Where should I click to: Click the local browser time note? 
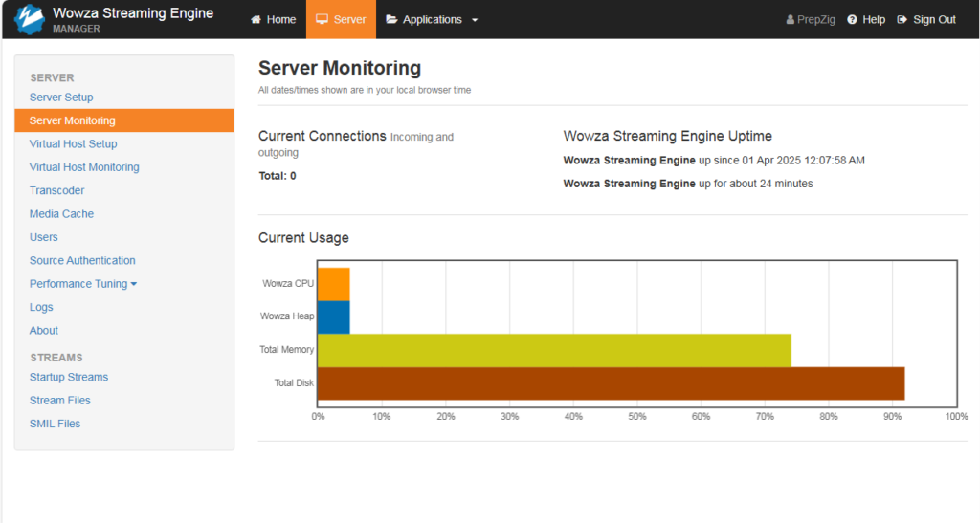365,90
